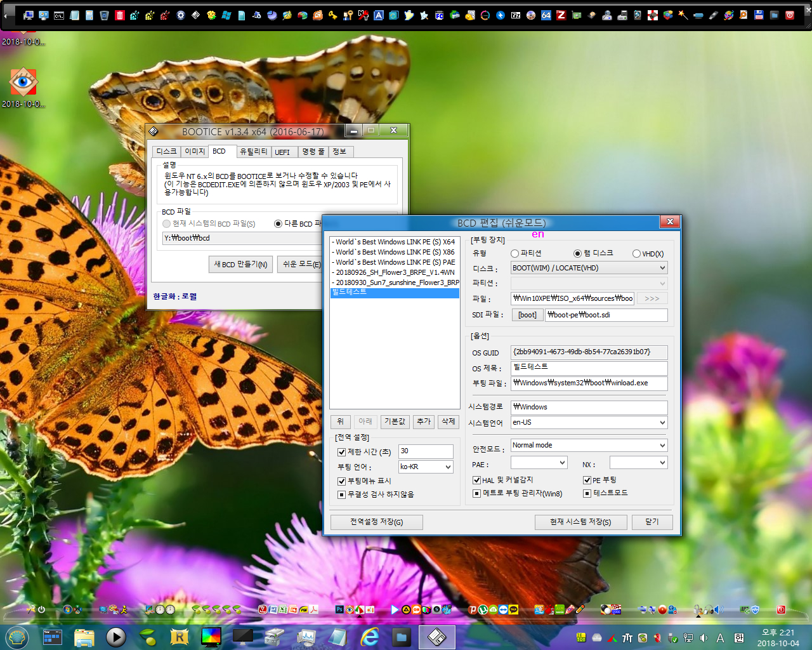Image resolution: width=812 pixels, height=650 pixels.
Task: Toggle the 테스트모드 checkbox
Action: click(x=587, y=493)
